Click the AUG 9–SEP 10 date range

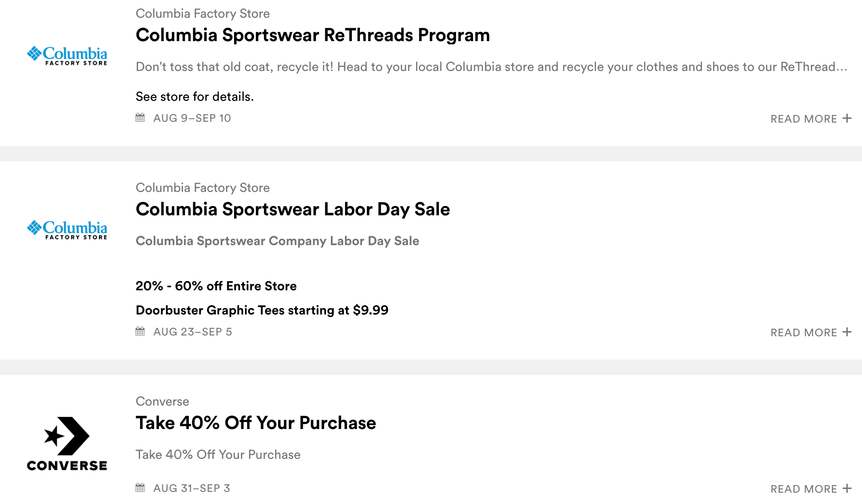pos(192,118)
